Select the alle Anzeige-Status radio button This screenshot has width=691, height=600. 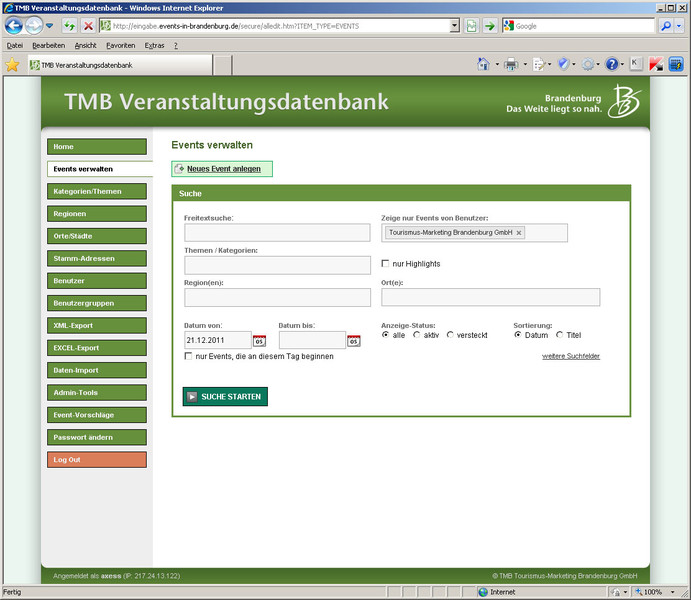pos(386,335)
